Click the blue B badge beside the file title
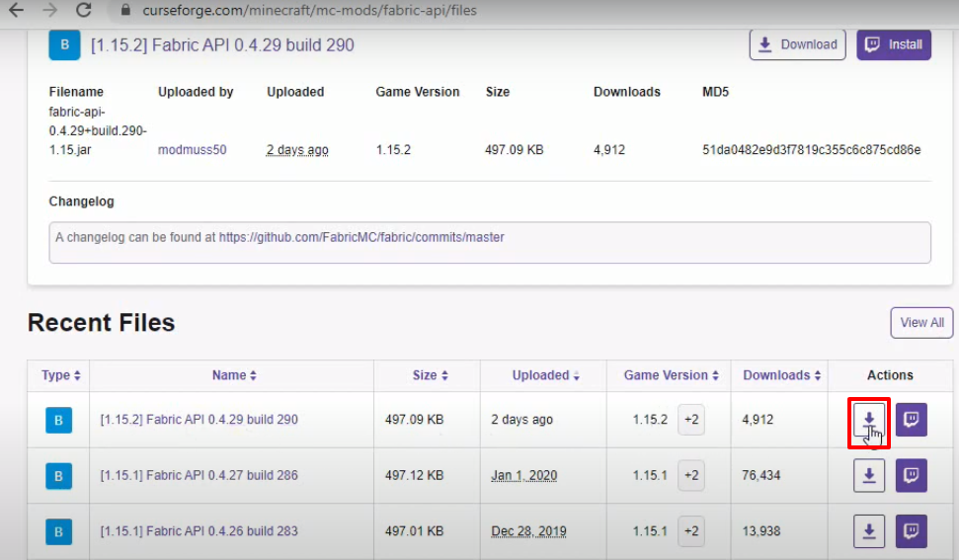Image resolution: width=959 pixels, height=560 pixels. point(64,44)
